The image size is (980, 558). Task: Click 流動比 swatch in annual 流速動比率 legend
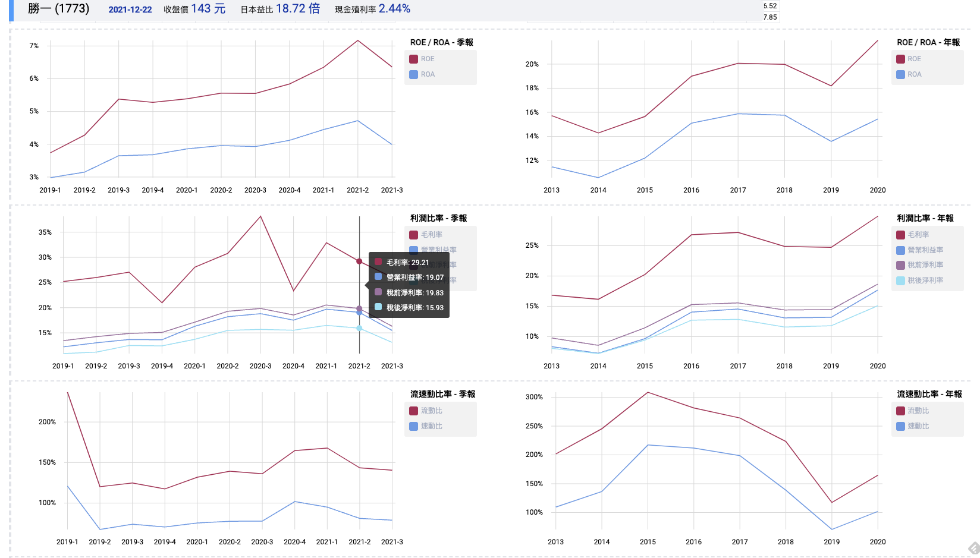[900, 411]
